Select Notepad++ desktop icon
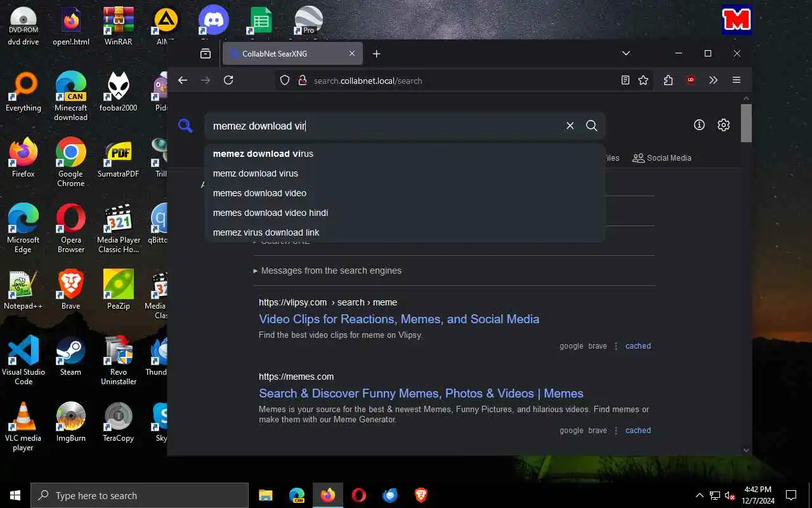This screenshot has width=812, height=508. pos(23,290)
